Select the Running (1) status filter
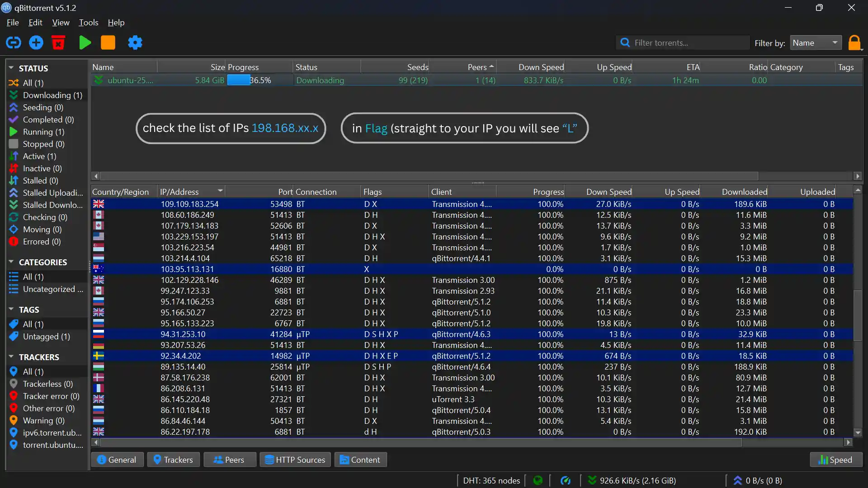This screenshot has width=868, height=488. (47, 131)
